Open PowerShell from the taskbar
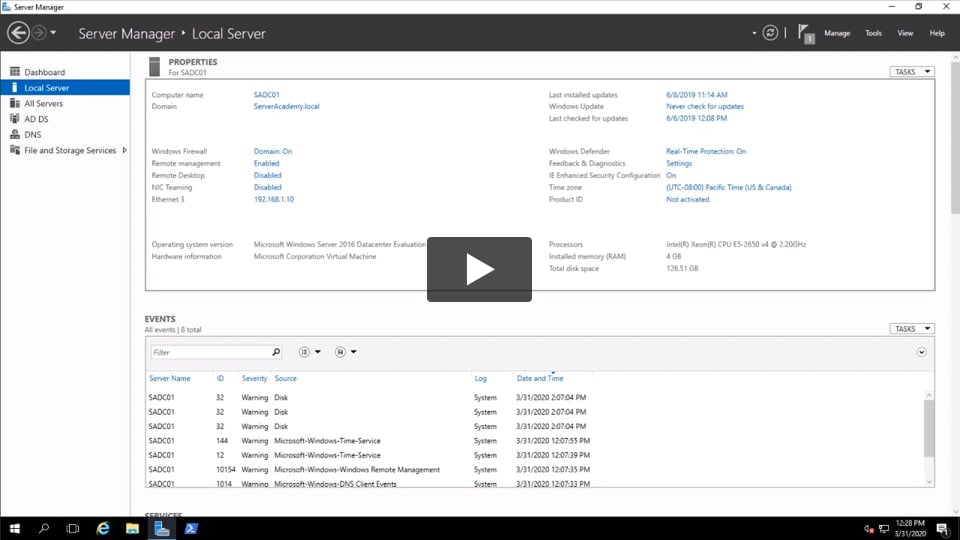Viewport: 960px width, 540px height. [190, 528]
